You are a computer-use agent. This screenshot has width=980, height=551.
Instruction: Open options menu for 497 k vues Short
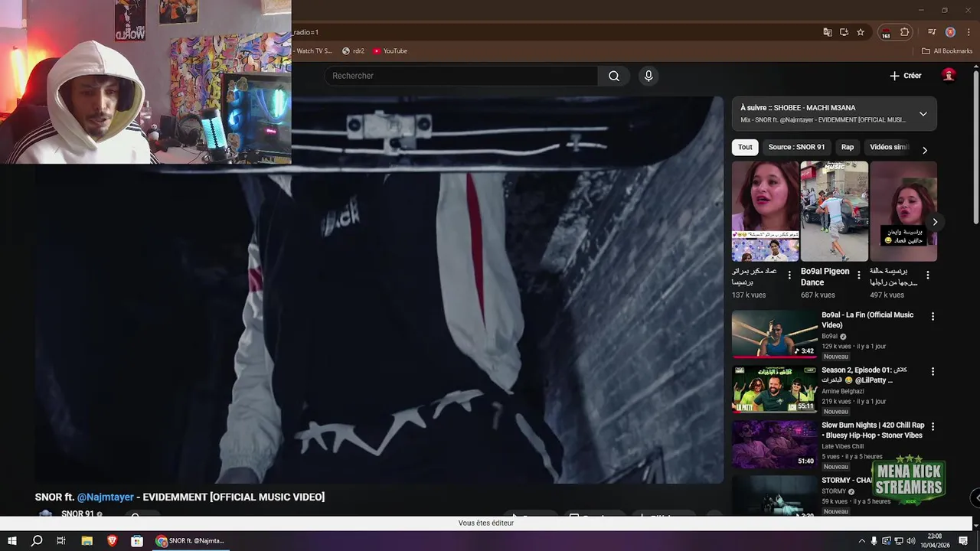tap(927, 275)
